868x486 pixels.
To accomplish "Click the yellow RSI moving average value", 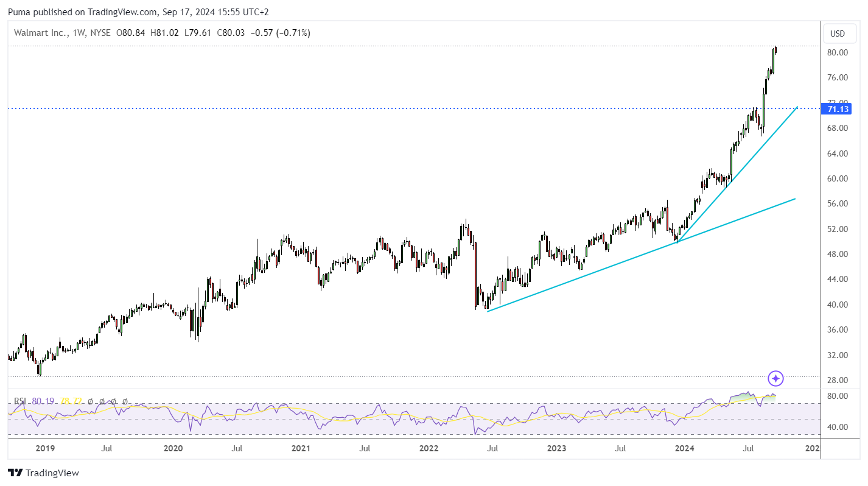I will pyautogui.click(x=71, y=401).
